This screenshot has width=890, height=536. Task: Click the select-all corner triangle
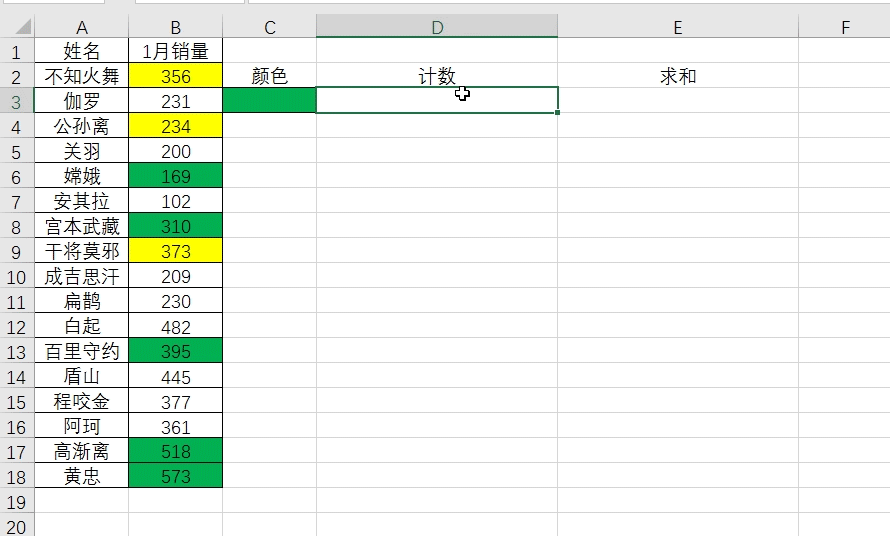[17, 27]
